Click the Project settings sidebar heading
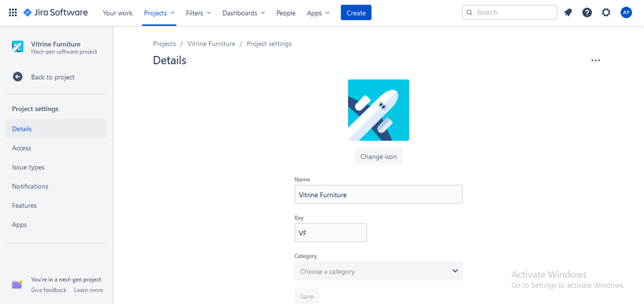The height and width of the screenshot is (304, 644). click(35, 109)
